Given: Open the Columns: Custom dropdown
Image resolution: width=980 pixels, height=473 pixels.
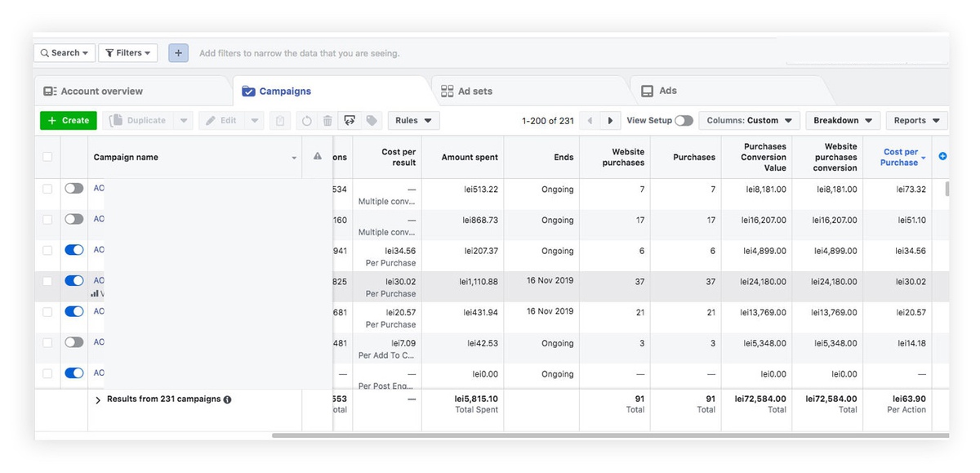Looking at the screenshot, I should coord(749,121).
